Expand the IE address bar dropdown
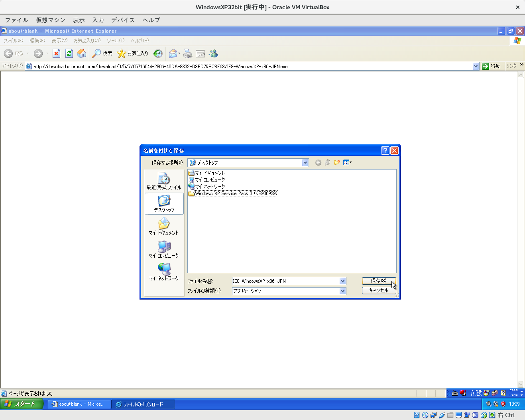 coord(476,66)
